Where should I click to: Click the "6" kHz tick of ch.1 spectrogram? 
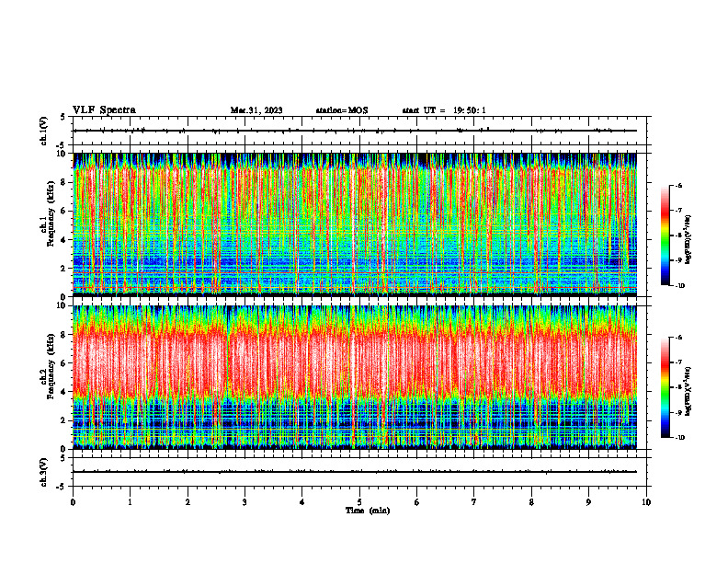coord(64,211)
